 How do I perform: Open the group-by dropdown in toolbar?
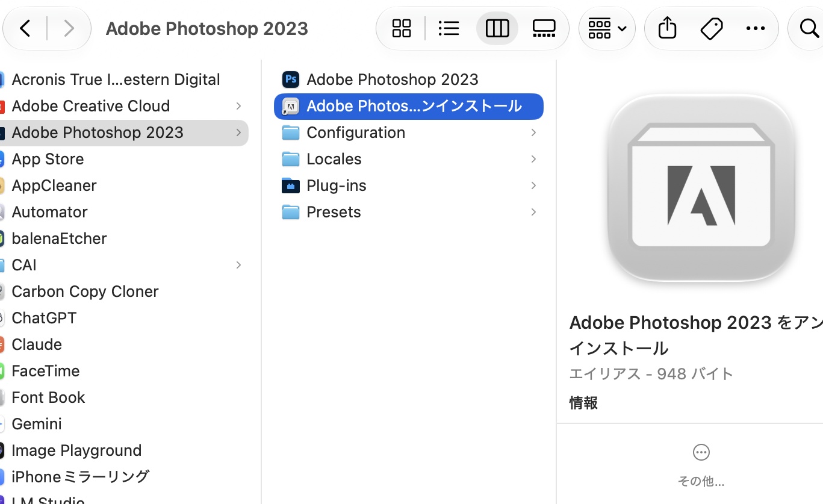click(607, 28)
